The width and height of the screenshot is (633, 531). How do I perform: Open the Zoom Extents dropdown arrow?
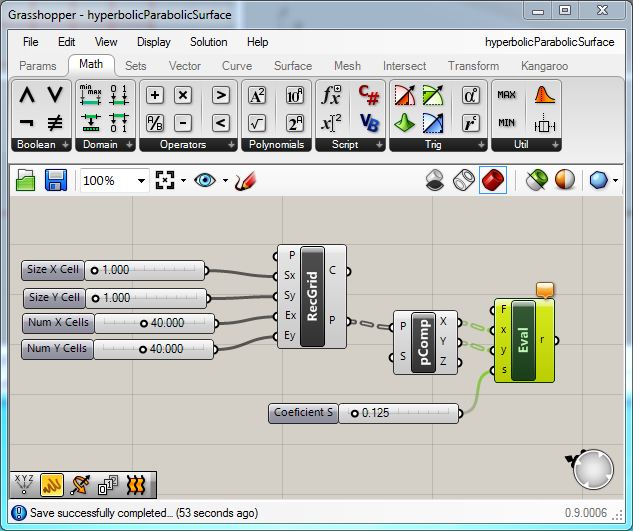tap(184, 180)
